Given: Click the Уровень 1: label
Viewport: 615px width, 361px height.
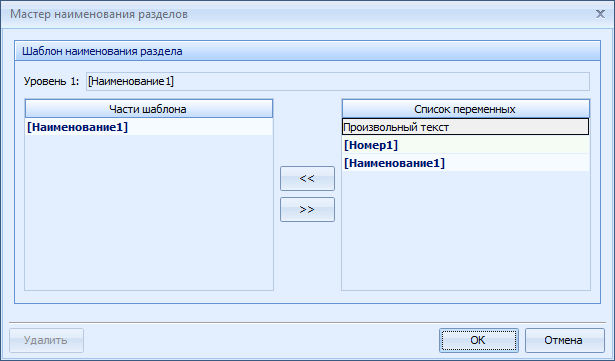Looking at the screenshot, I should click(51, 81).
